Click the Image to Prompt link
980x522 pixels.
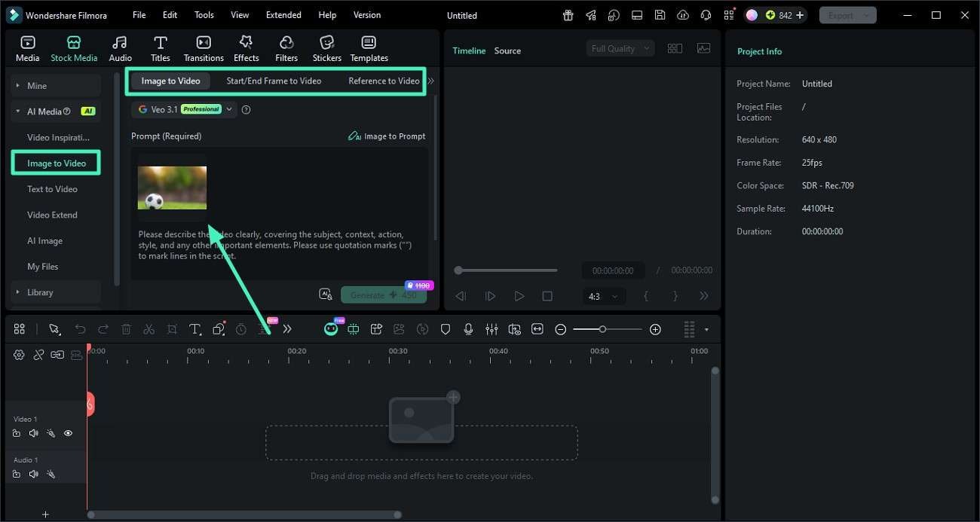click(x=387, y=136)
